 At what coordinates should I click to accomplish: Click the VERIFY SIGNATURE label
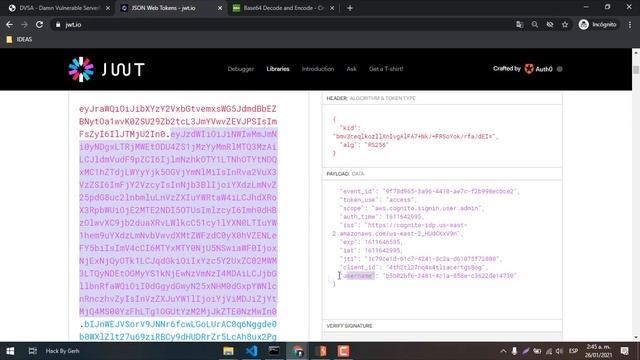pos(349,326)
